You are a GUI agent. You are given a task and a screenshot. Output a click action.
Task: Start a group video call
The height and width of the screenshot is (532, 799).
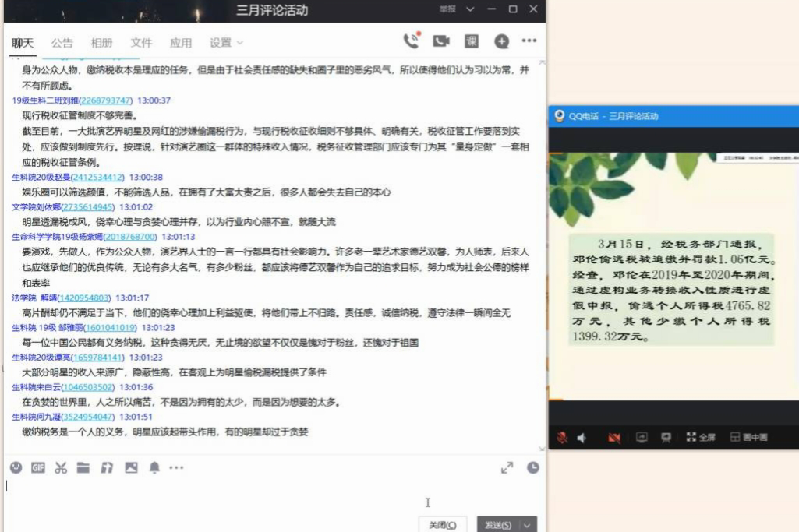click(442, 41)
